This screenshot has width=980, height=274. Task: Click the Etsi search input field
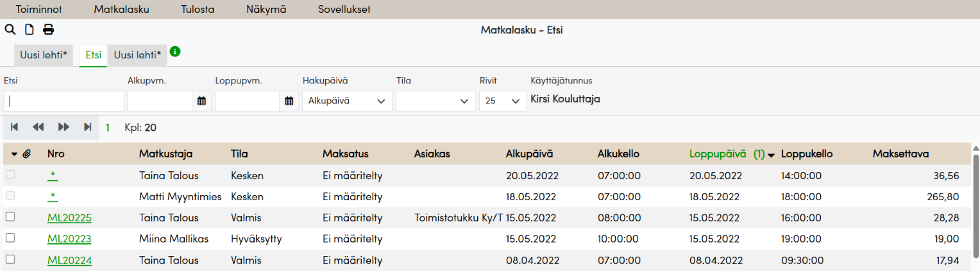click(x=64, y=101)
